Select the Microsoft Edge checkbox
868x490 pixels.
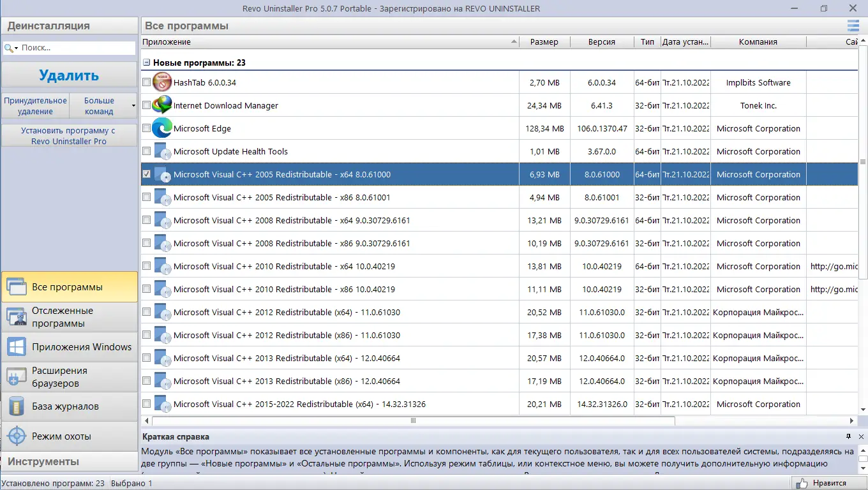coord(147,128)
